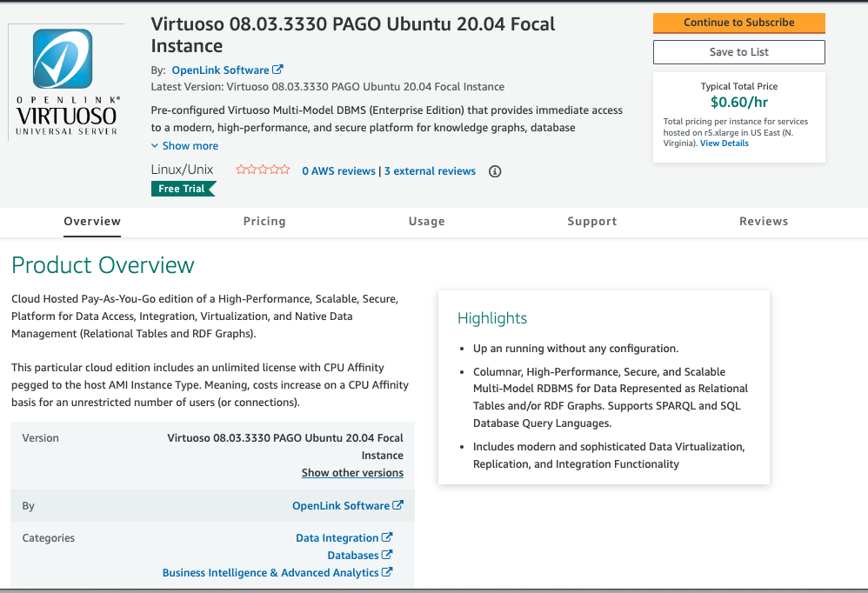Click external-link icon in By row
868x593 pixels.
coord(398,505)
